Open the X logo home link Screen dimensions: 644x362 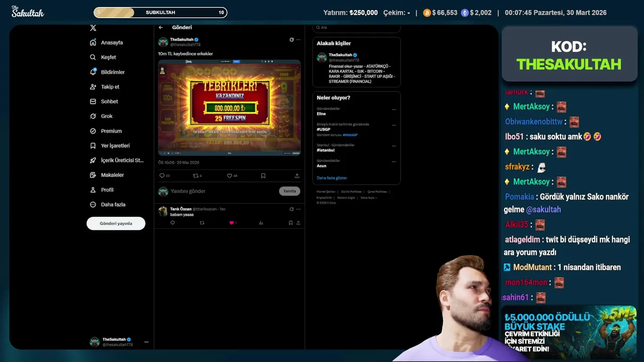click(93, 28)
